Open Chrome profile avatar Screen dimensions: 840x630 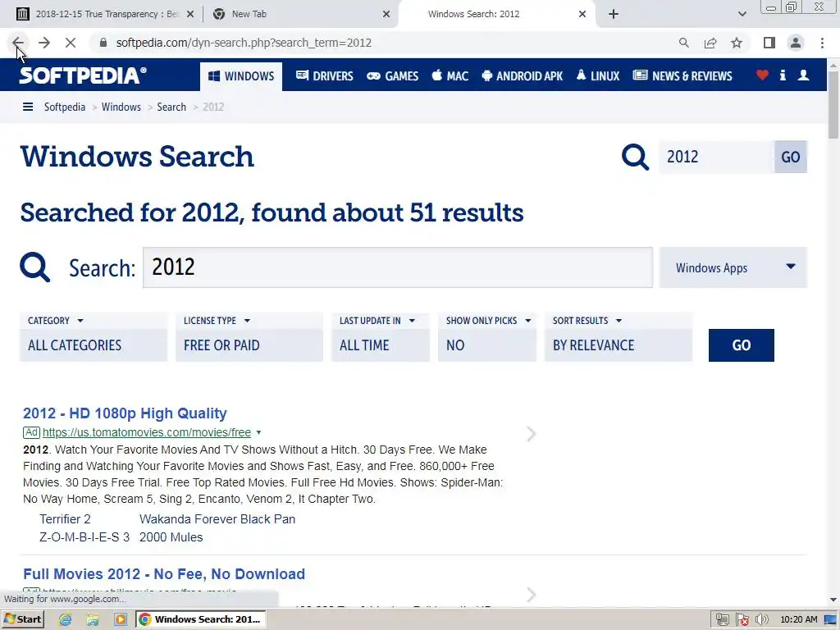(796, 43)
